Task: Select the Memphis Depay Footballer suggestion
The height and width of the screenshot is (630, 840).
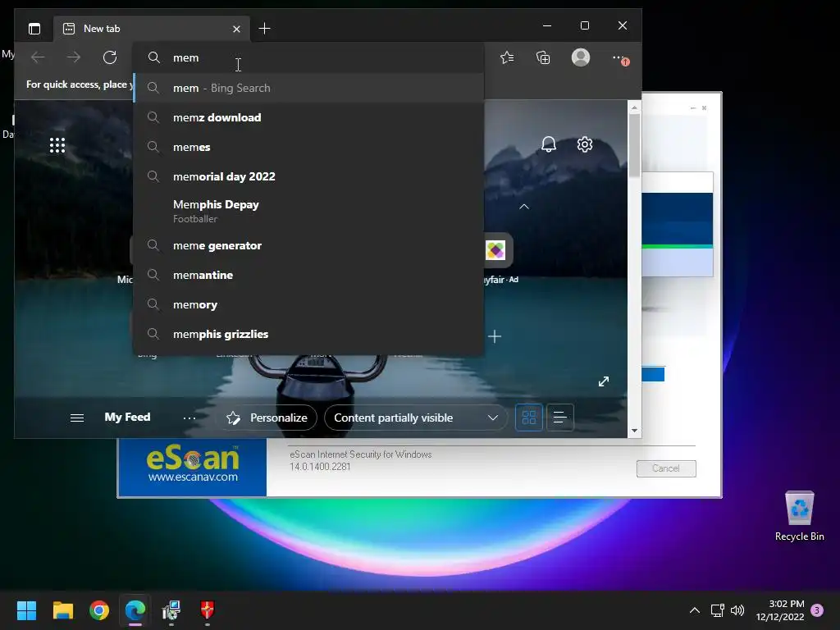Action: click(308, 211)
